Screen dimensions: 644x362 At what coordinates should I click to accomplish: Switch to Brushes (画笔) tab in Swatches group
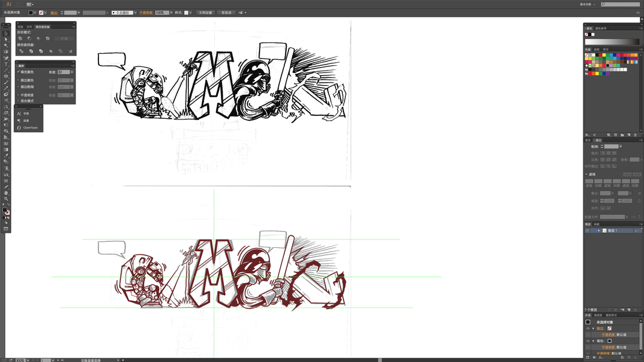(597, 49)
